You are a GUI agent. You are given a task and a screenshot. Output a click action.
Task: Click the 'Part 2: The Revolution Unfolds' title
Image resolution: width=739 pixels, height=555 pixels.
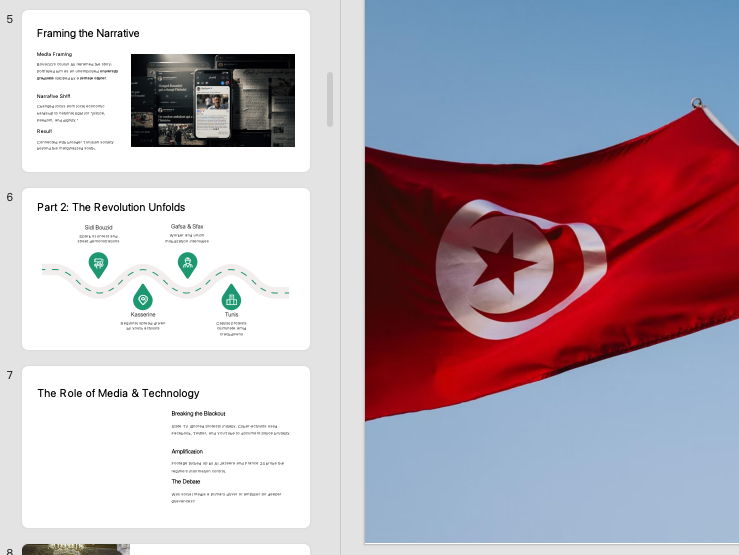point(111,207)
